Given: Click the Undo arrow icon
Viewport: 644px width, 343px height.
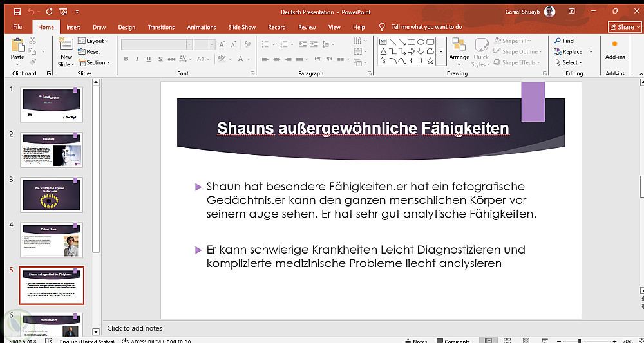Looking at the screenshot, I should point(32,12).
